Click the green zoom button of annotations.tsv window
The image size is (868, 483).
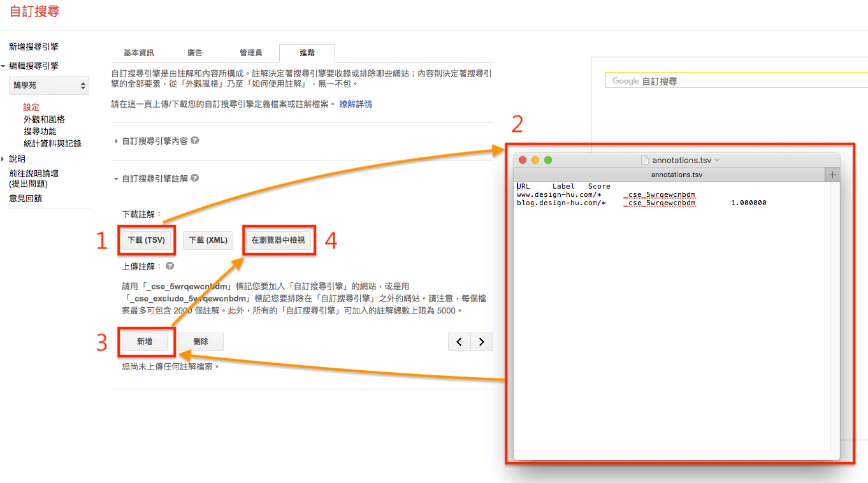(x=547, y=160)
